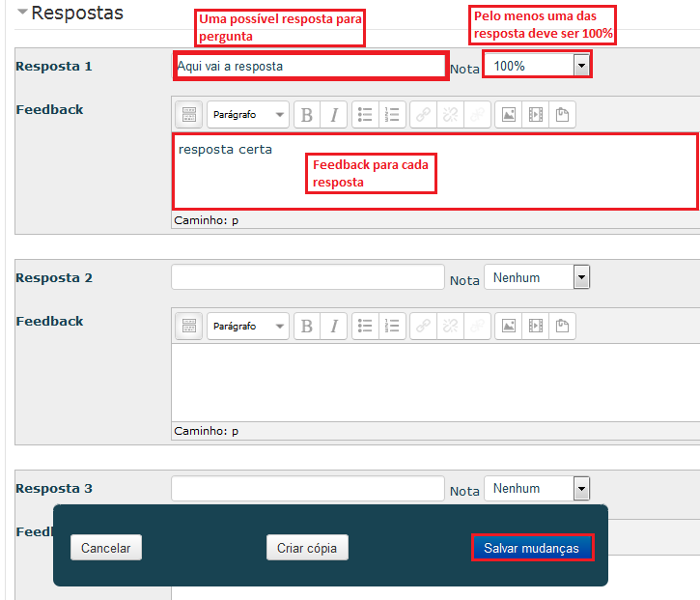Collapse the Respostas section
Viewport: 700px width, 600px height.
point(22,14)
